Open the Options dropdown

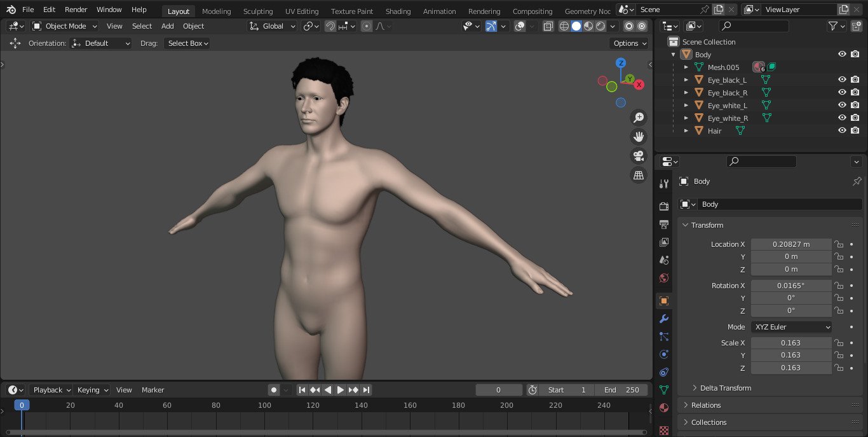tap(630, 43)
